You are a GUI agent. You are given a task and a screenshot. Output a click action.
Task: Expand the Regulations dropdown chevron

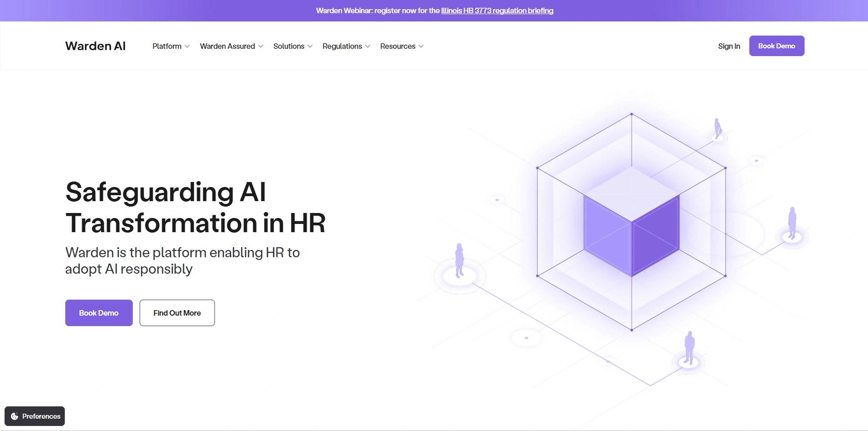click(x=368, y=47)
